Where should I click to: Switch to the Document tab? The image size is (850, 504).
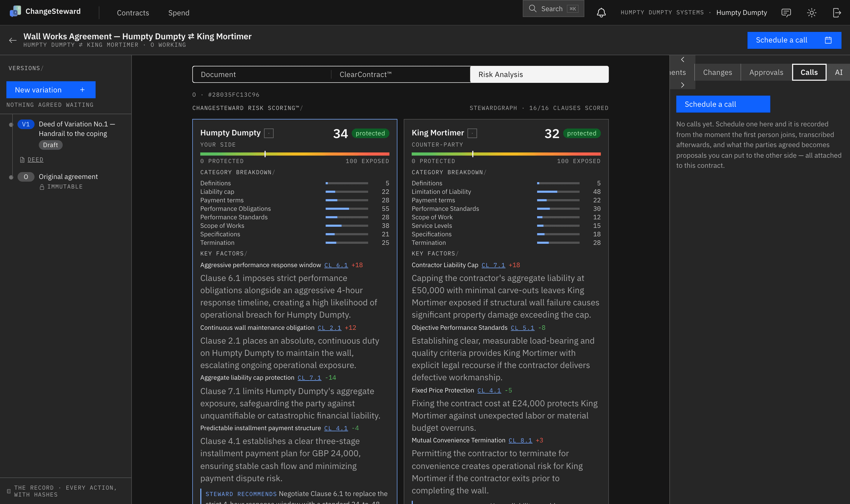[262, 74]
